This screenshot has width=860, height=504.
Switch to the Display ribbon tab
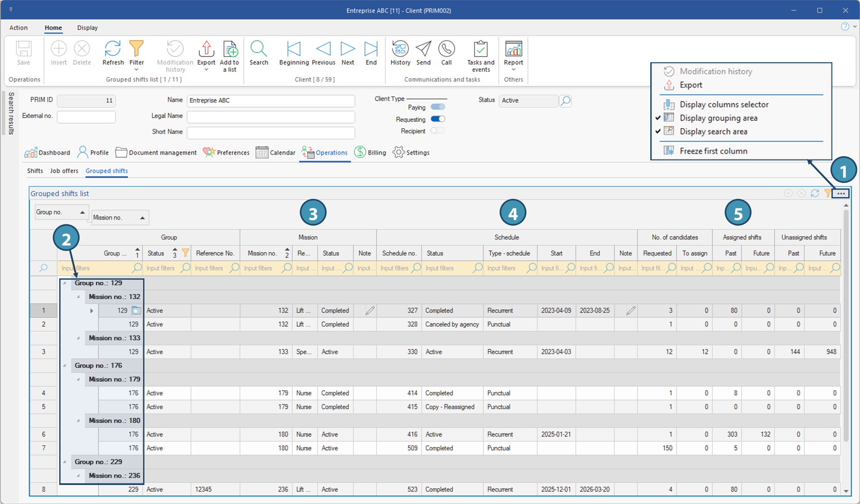(87, 28)
